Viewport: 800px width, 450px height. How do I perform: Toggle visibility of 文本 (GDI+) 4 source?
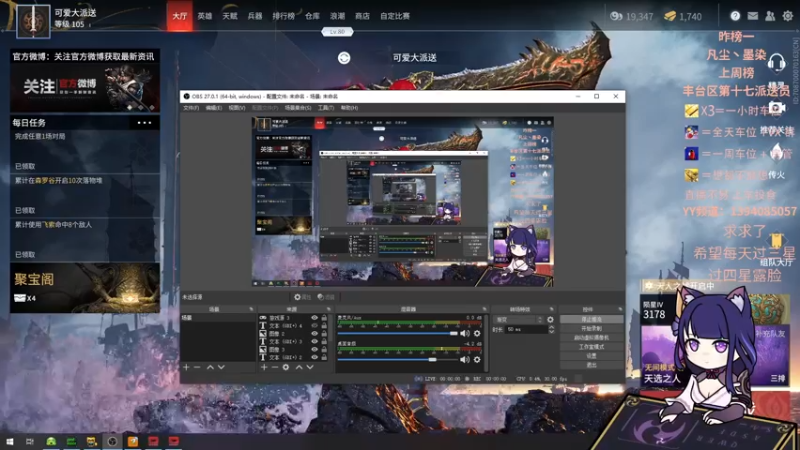point(314,326)
